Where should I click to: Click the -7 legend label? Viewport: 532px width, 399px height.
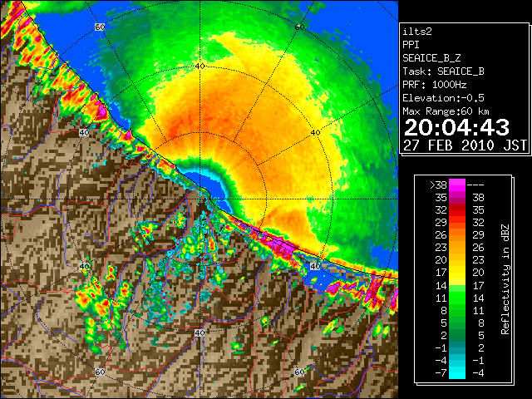tap(441, 373)
